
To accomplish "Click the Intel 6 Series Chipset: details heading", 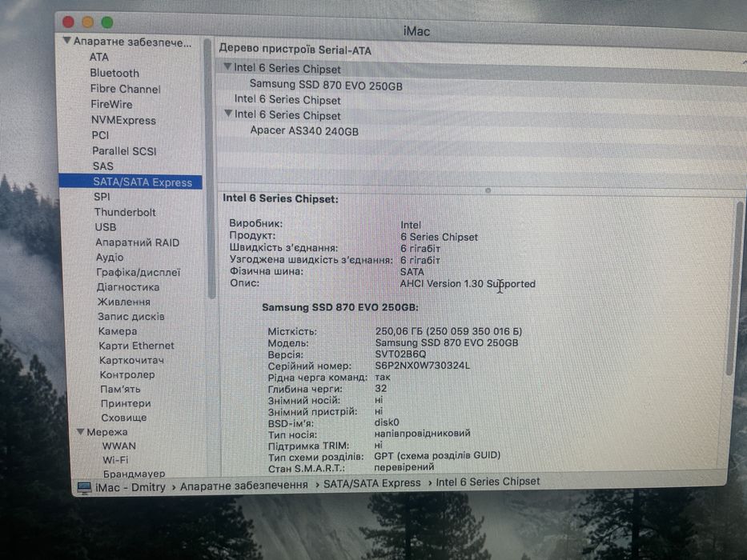I will (280, 198).
